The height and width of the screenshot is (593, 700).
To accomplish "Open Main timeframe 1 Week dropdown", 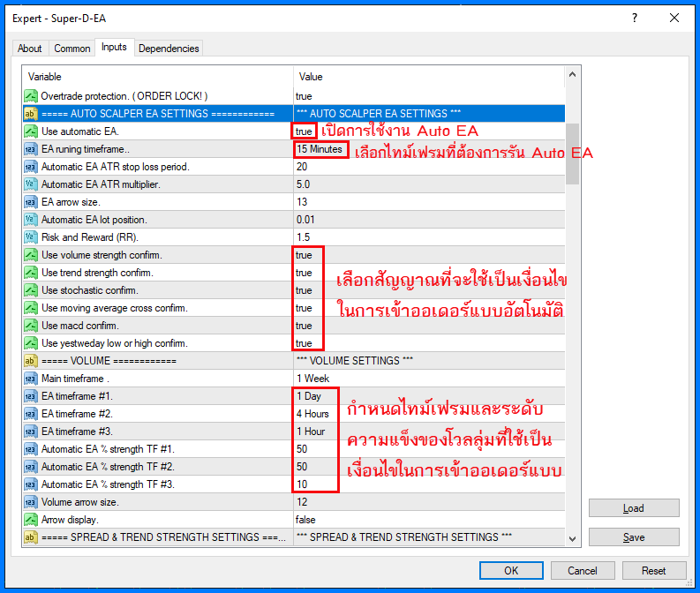I will [312, 379].
